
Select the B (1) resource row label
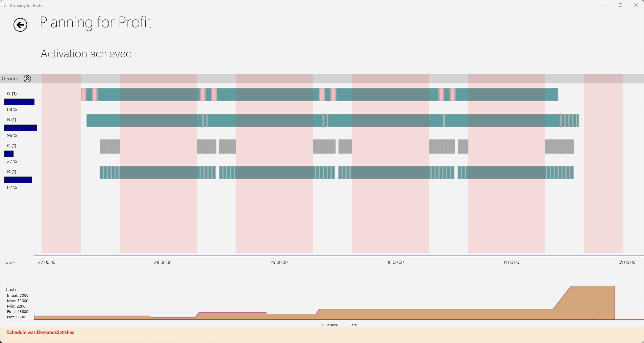pyautogui.click(x=11, y=120)
